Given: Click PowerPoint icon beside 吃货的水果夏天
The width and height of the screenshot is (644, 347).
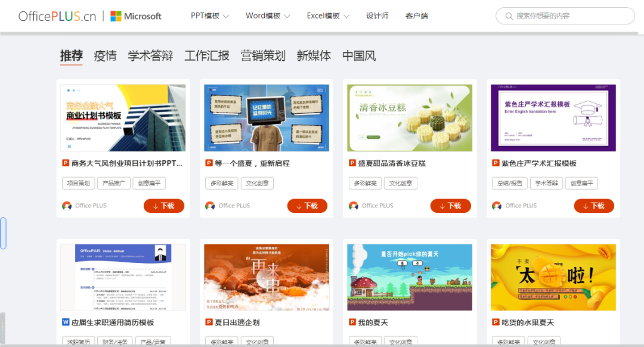Looking at the screenshot, I should [496, 323].
